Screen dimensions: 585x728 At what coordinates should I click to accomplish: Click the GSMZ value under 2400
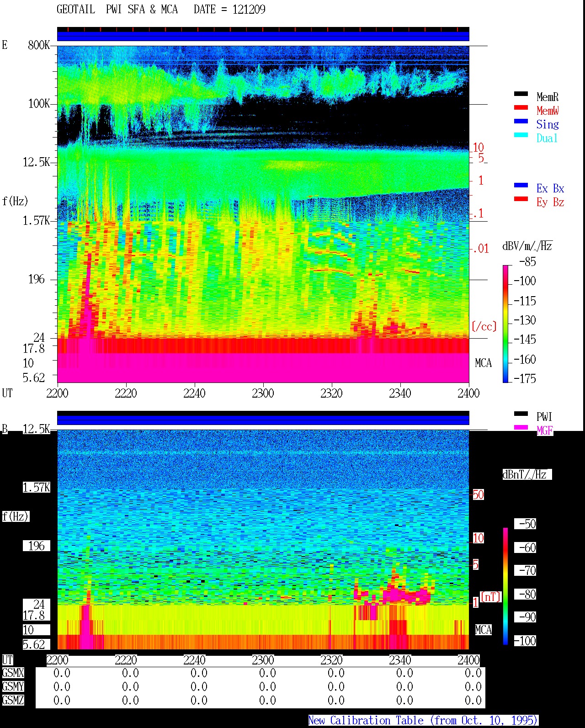tap(473, 701)
